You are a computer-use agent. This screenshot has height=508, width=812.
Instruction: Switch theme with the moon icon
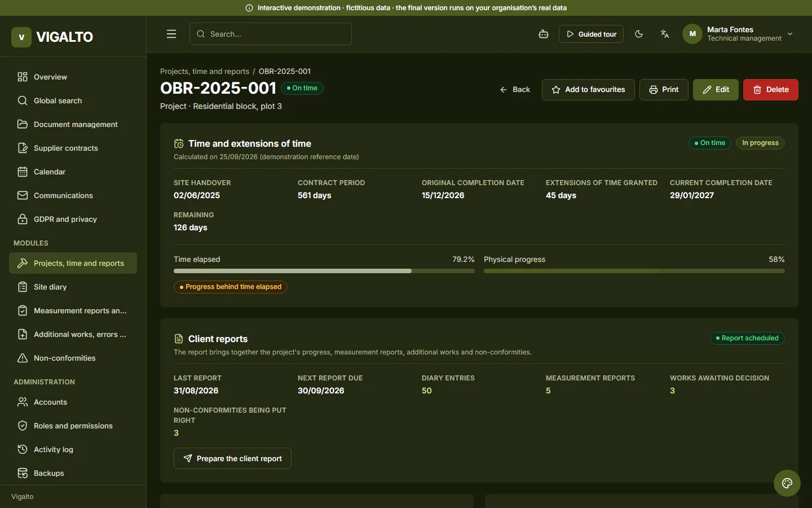pos(639,34)
